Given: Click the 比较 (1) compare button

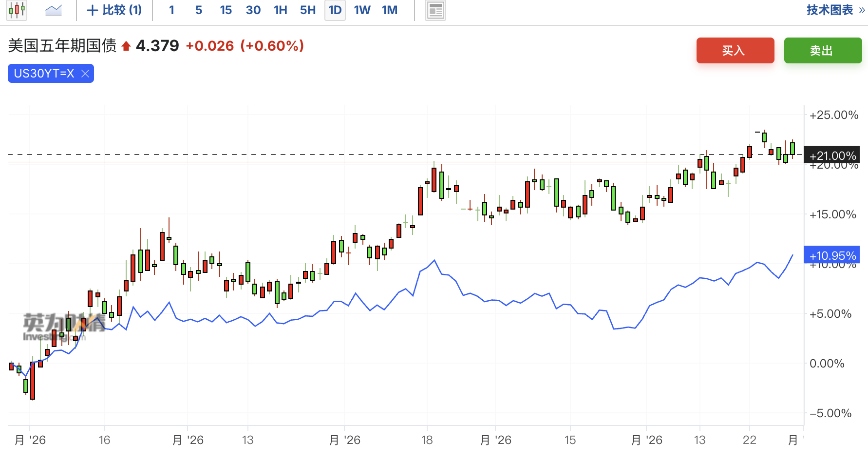Looking at the screenshot, I should (114, 10).
